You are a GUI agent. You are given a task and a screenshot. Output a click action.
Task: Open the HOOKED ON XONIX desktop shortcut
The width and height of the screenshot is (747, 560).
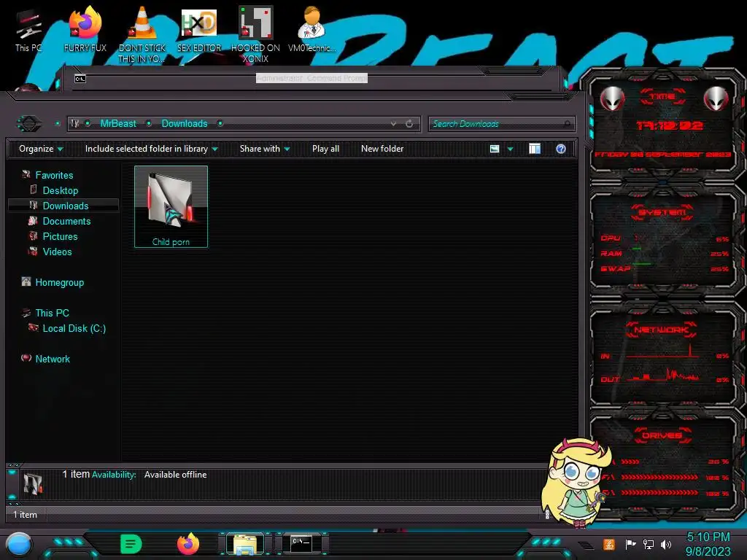click(x=255, y=34)
